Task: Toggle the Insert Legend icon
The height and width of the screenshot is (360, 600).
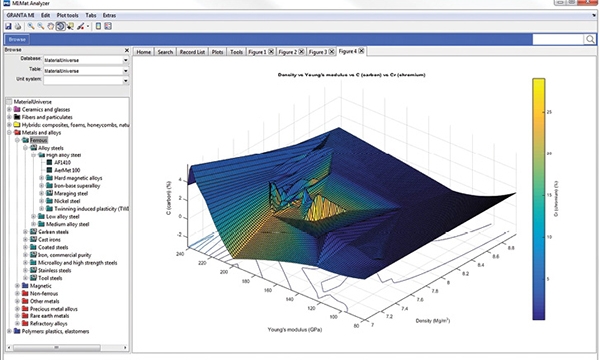Action: [x=108, y=26]
